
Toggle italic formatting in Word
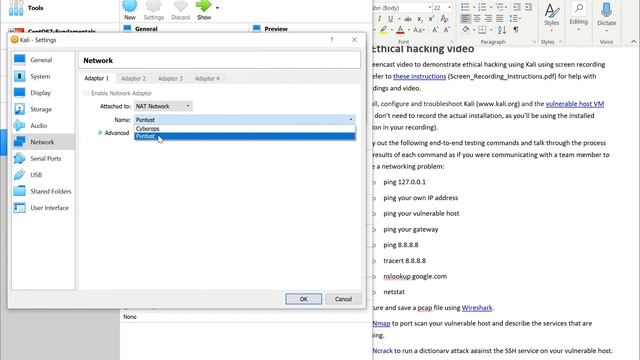(379, 19)
